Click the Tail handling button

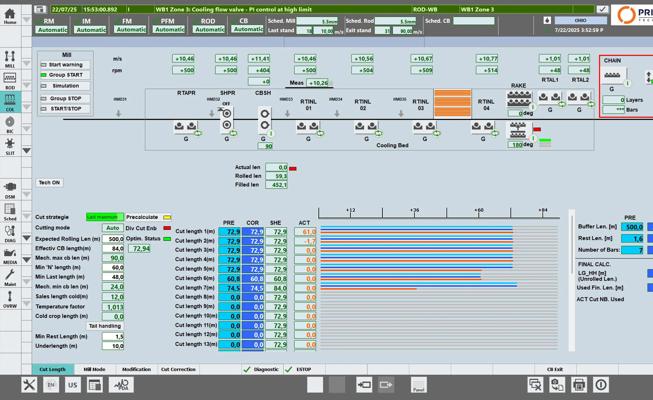tap(105, 326)
